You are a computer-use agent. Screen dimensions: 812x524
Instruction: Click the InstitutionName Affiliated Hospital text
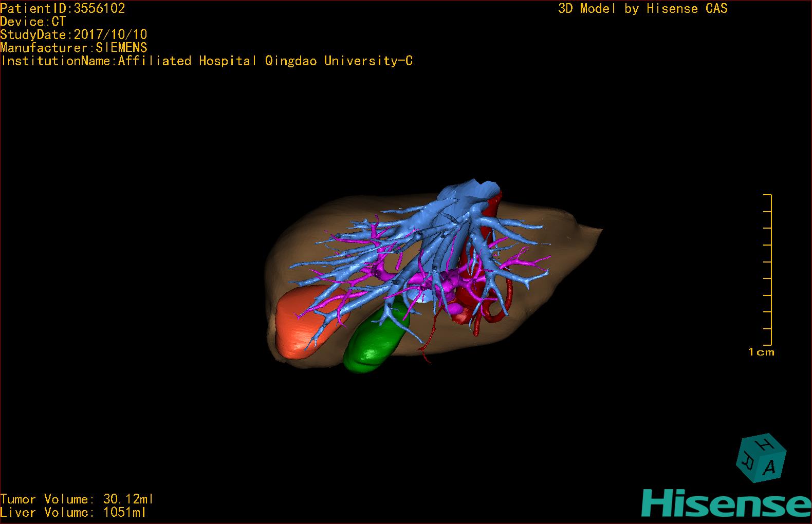pyautogui.click(x=207, y=61)
